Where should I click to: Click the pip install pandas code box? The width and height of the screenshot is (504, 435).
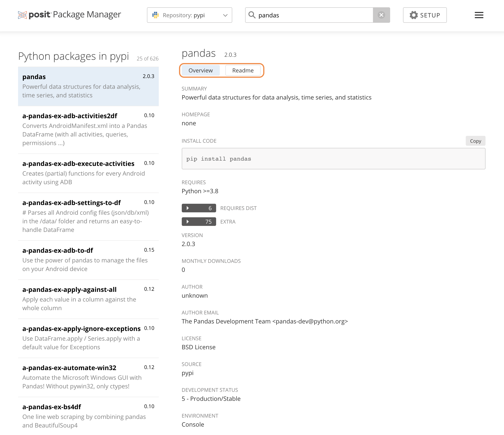click(333, 159)
